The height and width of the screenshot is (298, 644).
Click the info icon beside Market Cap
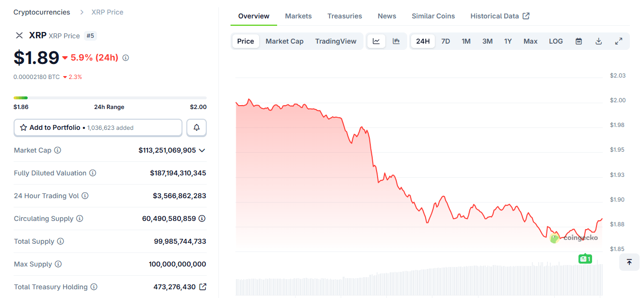(x=58, y=150)
